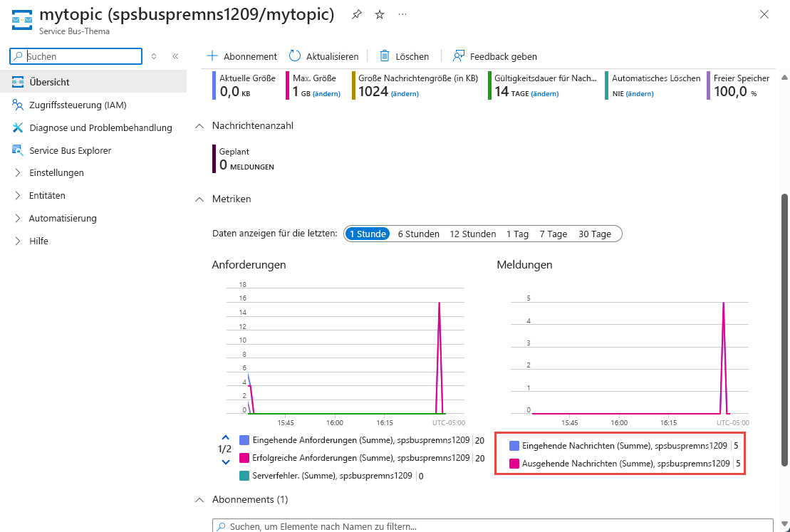The width and height of the screenshot is (790, 532).
Task: Select the 1 Stunde time range
Action: coord(368,234)
